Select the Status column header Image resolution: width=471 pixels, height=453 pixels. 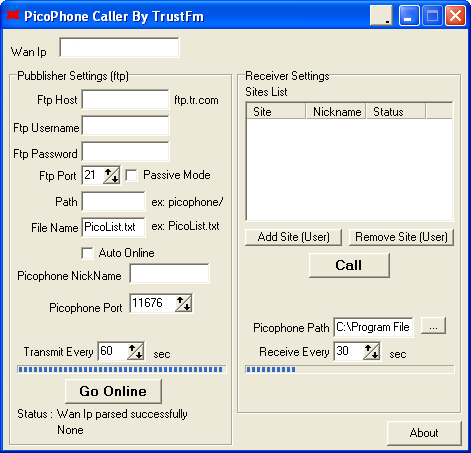point(396,111)
